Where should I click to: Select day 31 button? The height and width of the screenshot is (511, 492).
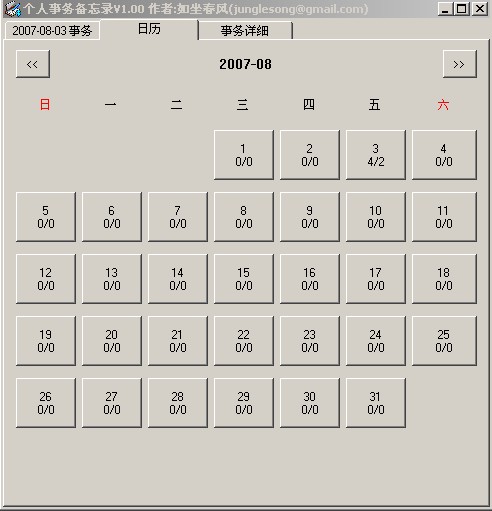[376, 403]
